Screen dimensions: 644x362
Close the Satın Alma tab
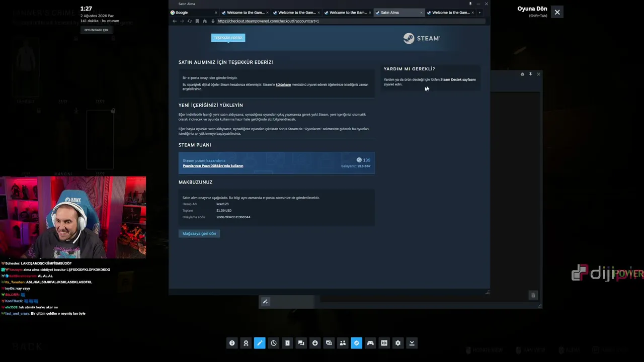pyautogui.click(x=421, y=13)
